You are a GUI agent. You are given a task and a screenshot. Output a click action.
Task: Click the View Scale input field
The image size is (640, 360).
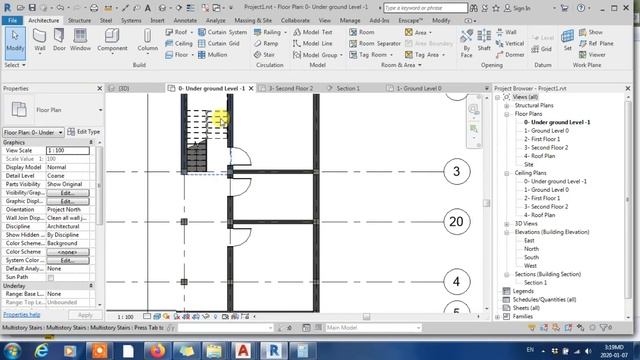tap(68, 151)
